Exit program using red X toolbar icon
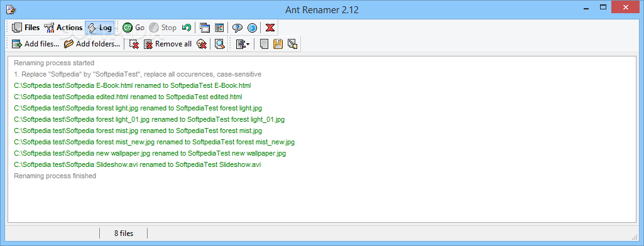Screen dimensions: 644x246 point(270,28)
